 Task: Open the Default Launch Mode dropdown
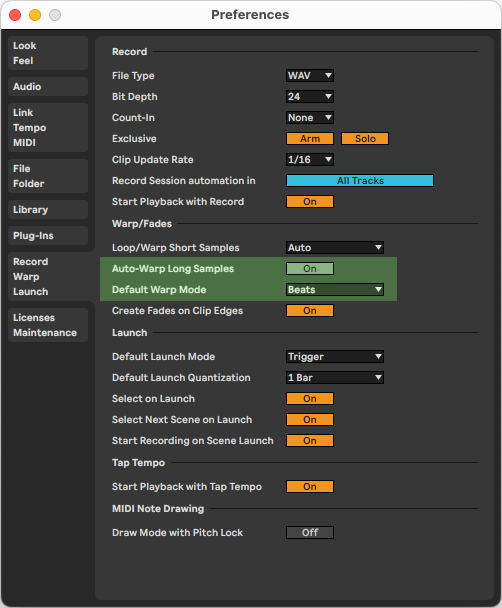pos(335,356)
